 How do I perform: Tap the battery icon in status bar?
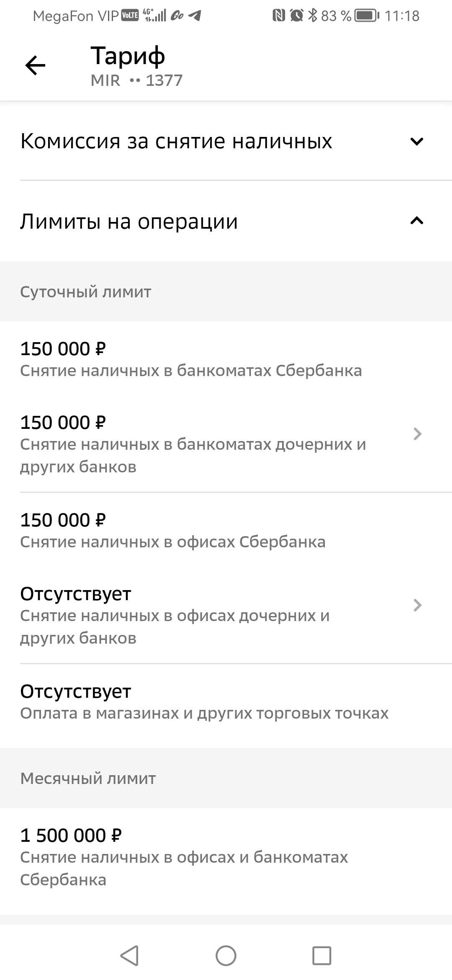367,16
